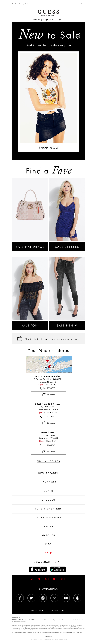The width and height of the screenshot is (97, 644).
Task: Click the Shop Now button
Action: click(x=49, y=148)
